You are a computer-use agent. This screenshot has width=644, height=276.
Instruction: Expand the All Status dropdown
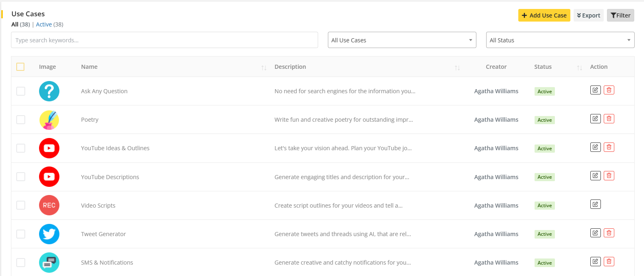tap(560, 40)
